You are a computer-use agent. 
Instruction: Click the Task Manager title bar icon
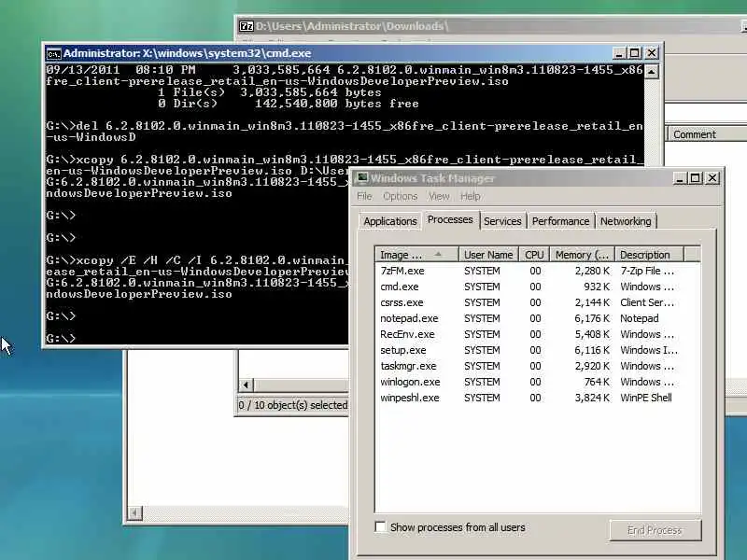point(362,178)
